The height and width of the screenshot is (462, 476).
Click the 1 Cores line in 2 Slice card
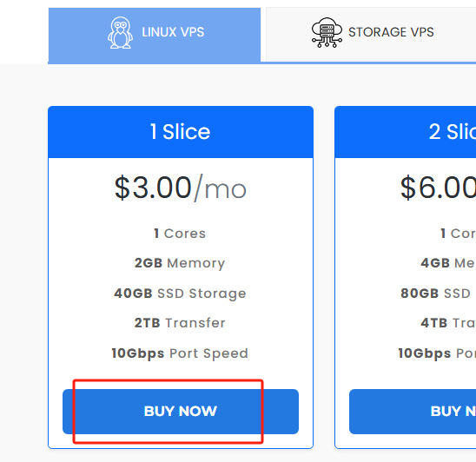pos(458,234)
